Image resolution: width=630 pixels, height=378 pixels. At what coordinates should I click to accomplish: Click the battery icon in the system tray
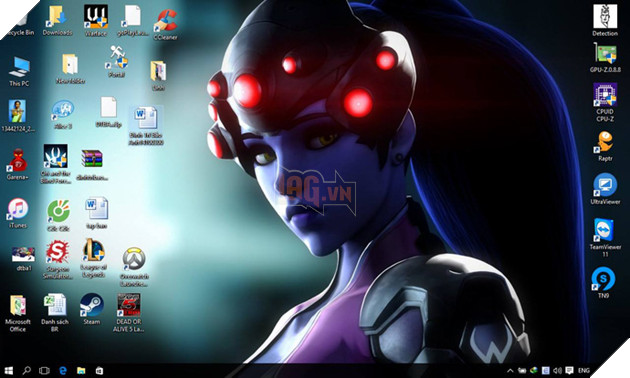tap(522, 370)
